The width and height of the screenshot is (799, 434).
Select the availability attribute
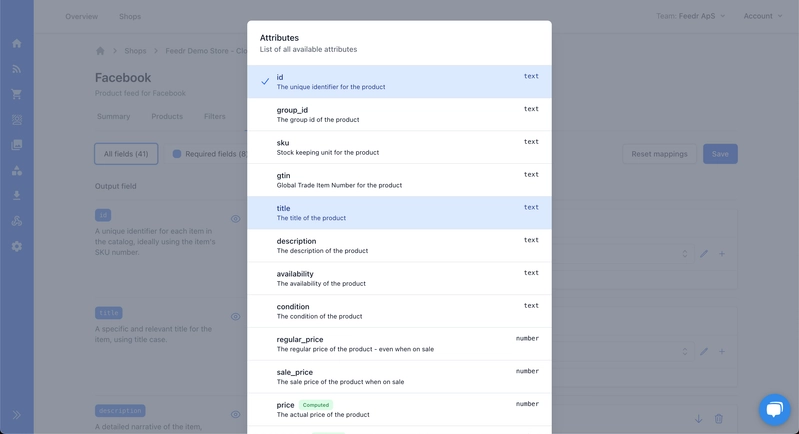click(400, 279)
